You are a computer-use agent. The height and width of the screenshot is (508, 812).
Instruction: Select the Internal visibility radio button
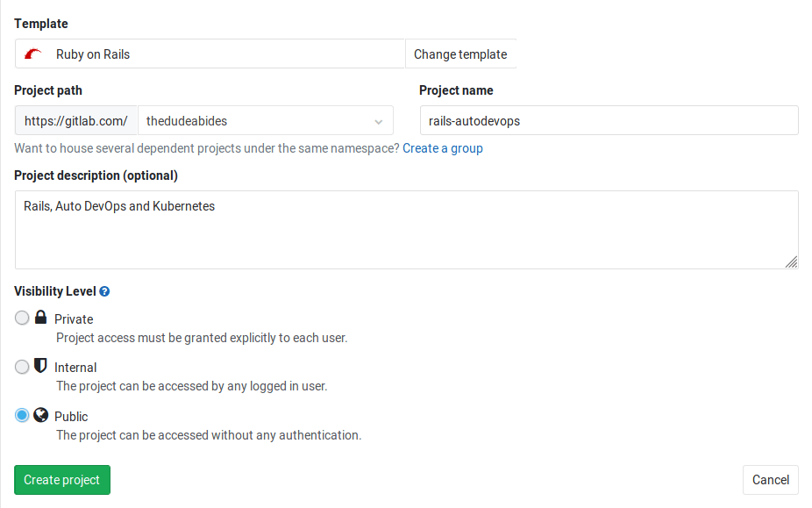coord(22,366)
